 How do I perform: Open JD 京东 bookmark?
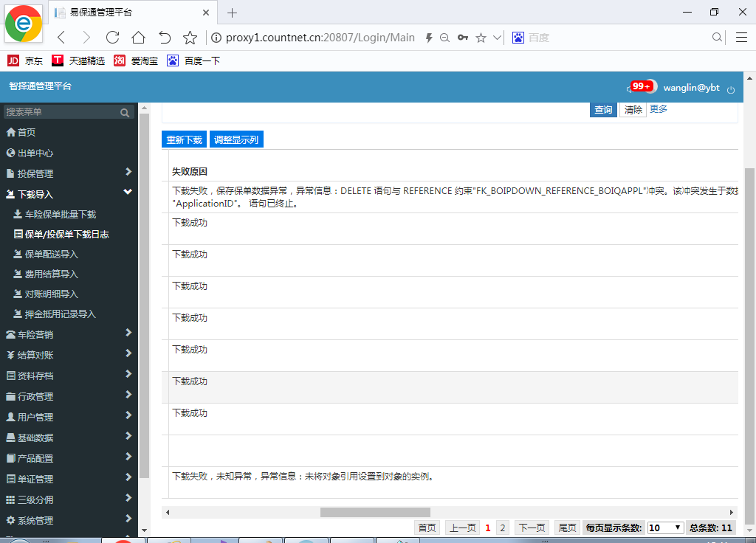[25, 60]
